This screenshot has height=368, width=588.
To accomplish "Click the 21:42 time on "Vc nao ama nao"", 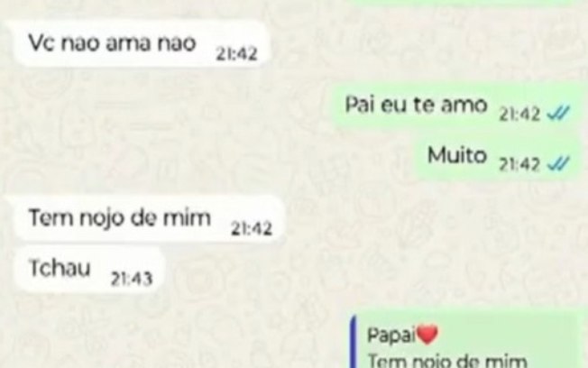I will (x=236, y=53).
